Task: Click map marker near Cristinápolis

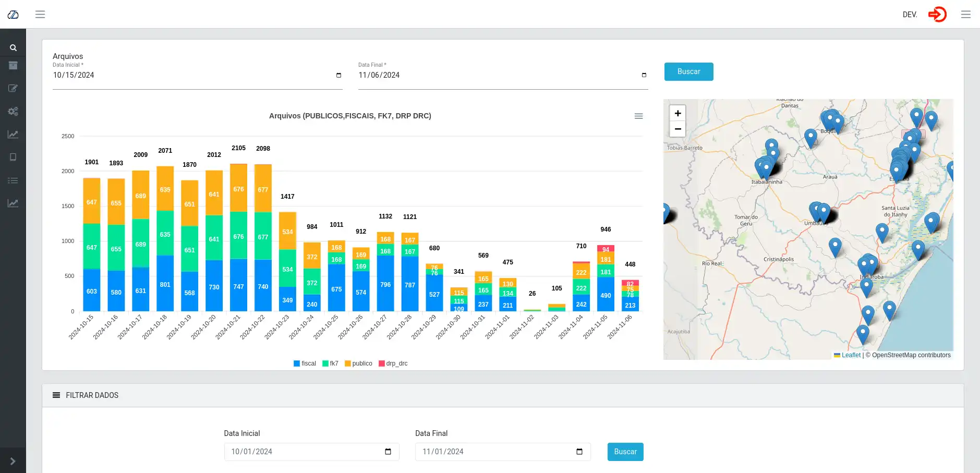Action: click(x=835, y=247)
